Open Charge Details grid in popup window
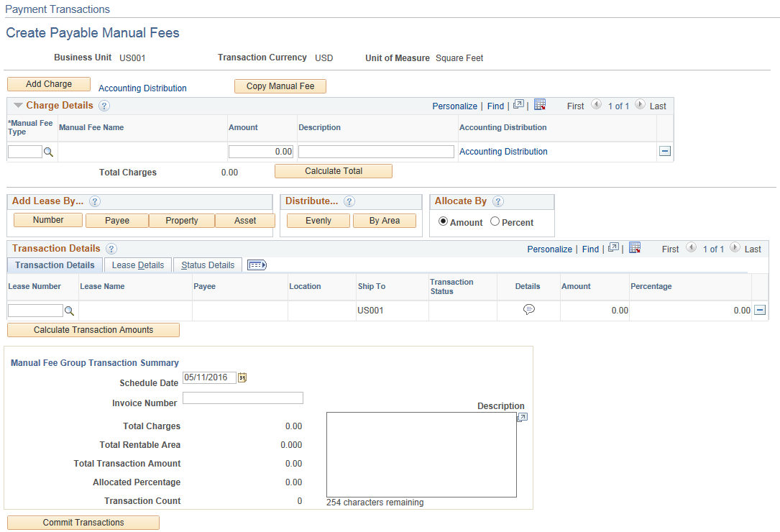This screenshot has height=532, width=780. tap(519, 106)
